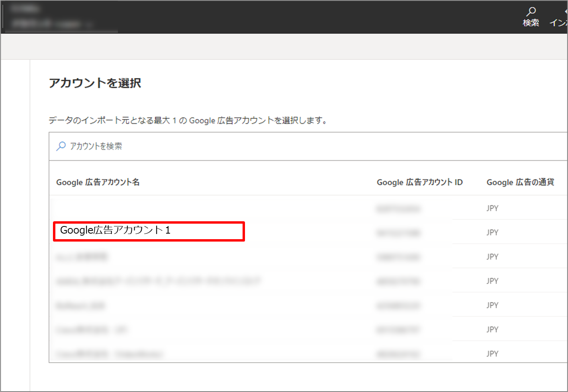Screen dimensions: 568x392
Task: Sort by Google 広告アカウント名 column header
Action: tap(98, 182)
